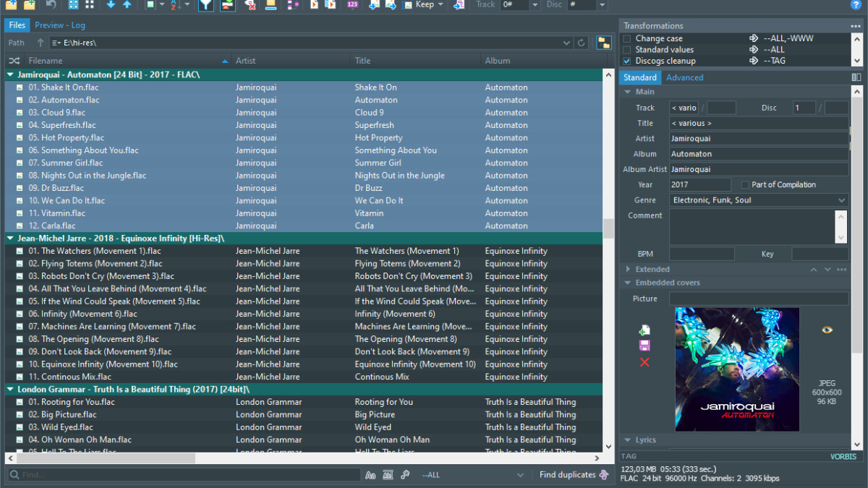Click the Album field containing Automaton
This screenshot has height=488, width=868.
click(x=758, y=154)
